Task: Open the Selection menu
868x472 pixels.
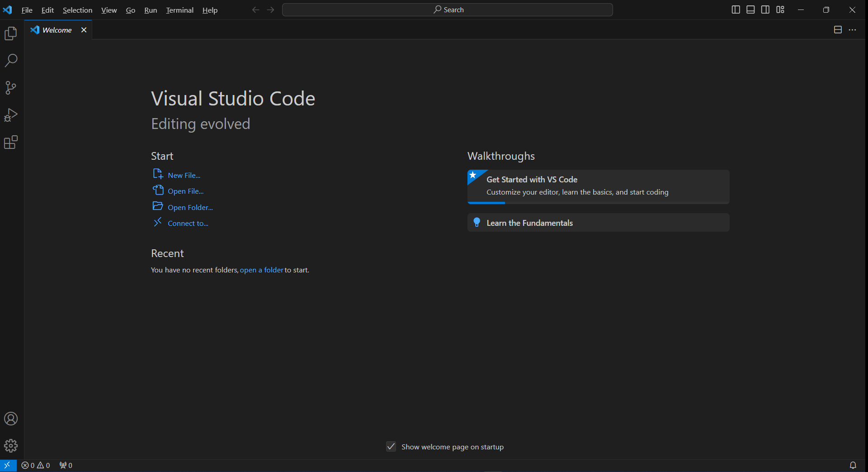Action: point(77,10)
